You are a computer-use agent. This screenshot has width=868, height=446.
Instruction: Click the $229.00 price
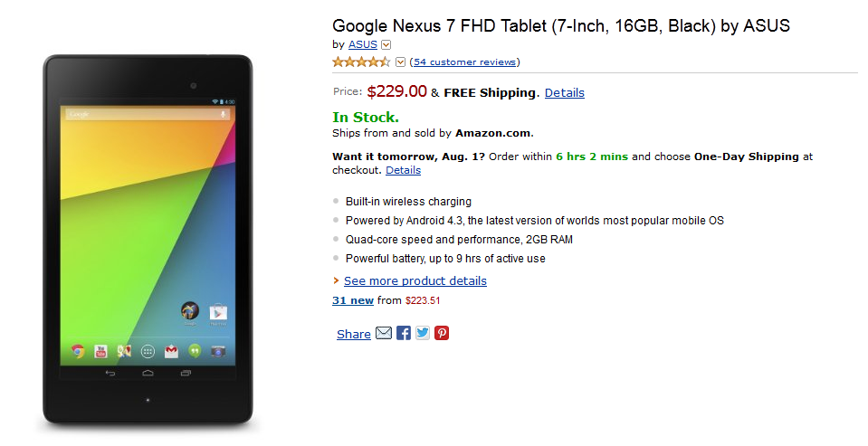397,91
